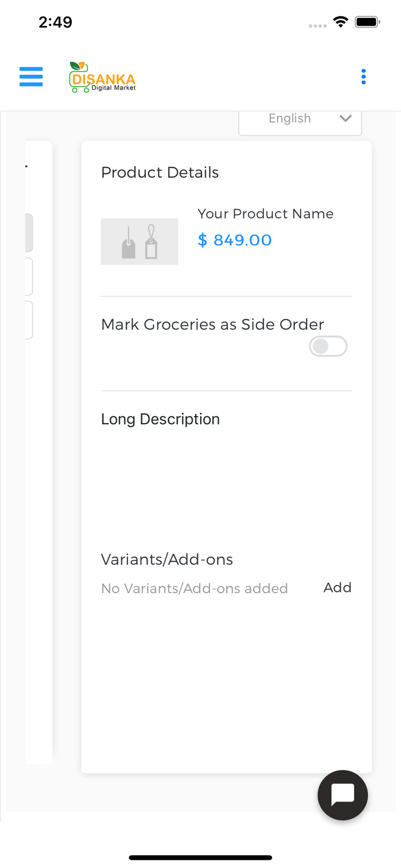Click Add next to Variants/Add-ons
Image resolution: width=401 pixels, height=868 pixels.
pyautogui.click(x=337, y=587)
